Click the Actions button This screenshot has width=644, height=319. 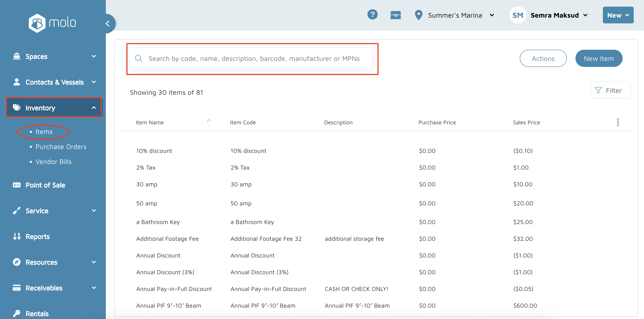point(543,59)
